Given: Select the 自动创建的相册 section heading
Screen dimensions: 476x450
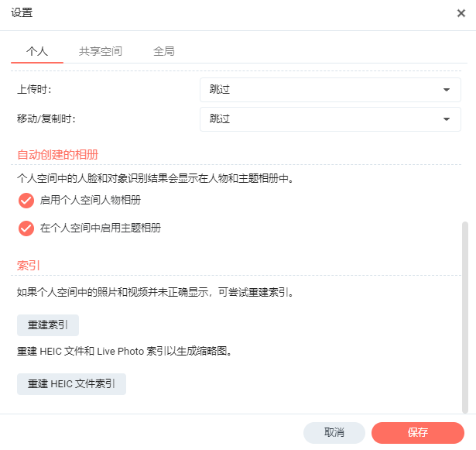Looking at the screenshot, I should [x=58, y=155].
